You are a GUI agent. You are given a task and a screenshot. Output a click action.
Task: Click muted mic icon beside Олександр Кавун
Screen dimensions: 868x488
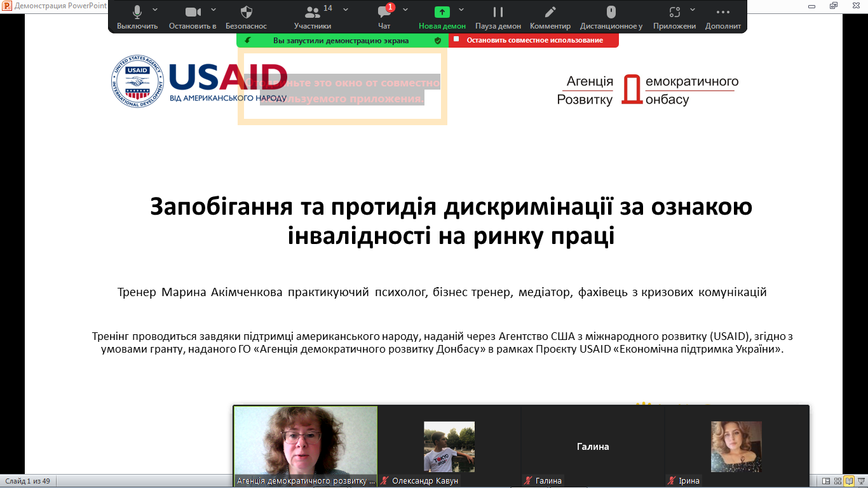(384, 481)
